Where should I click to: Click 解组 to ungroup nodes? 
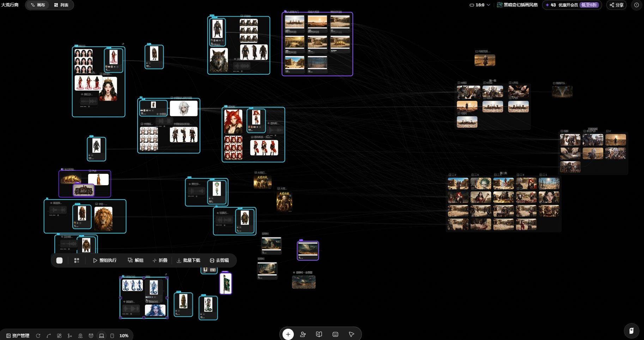point(135,260)
